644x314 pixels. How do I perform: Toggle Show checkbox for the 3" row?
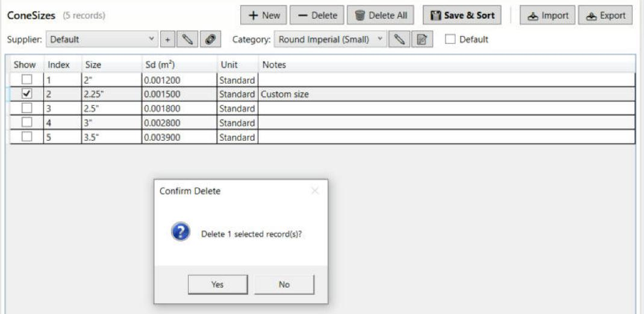click(27, 123)
